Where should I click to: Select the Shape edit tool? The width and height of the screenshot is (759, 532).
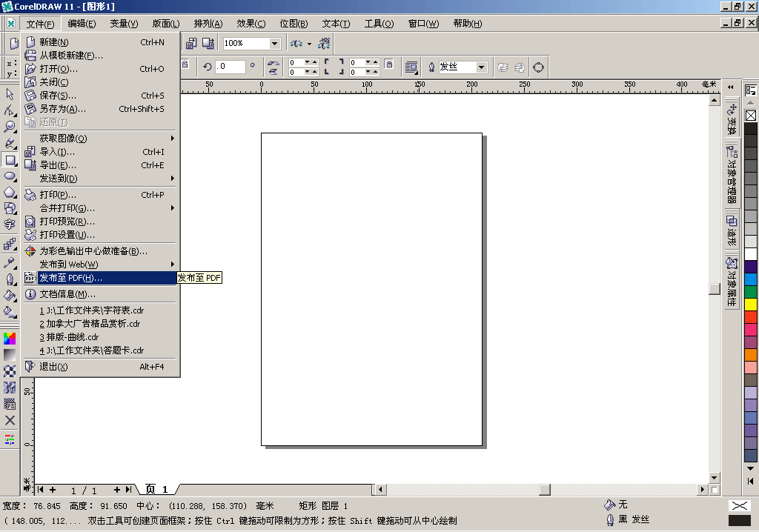(10, 110)
